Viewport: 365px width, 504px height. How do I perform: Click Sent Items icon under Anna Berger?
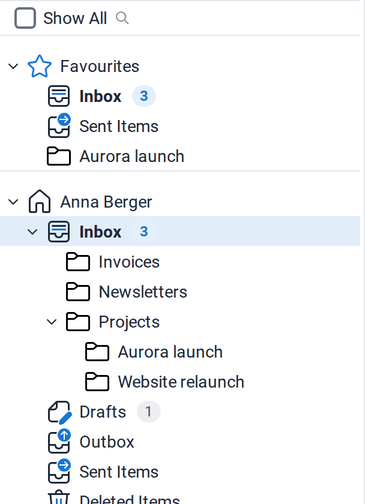[x=59, y=471]
